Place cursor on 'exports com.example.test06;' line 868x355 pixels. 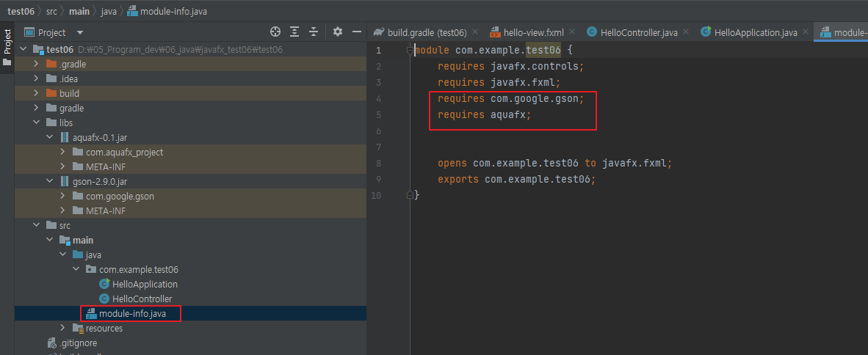pyautogui.click(x=516, y=180)
